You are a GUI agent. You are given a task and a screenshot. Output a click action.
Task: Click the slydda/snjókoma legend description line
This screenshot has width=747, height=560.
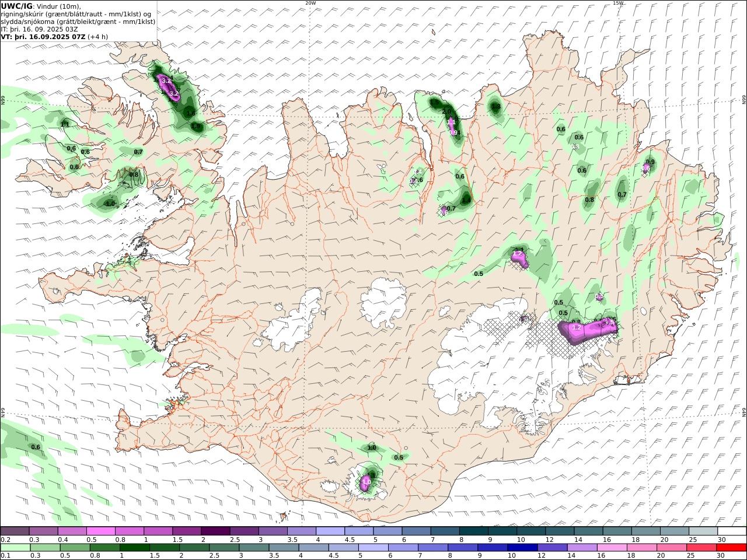(x=78, y=21)
